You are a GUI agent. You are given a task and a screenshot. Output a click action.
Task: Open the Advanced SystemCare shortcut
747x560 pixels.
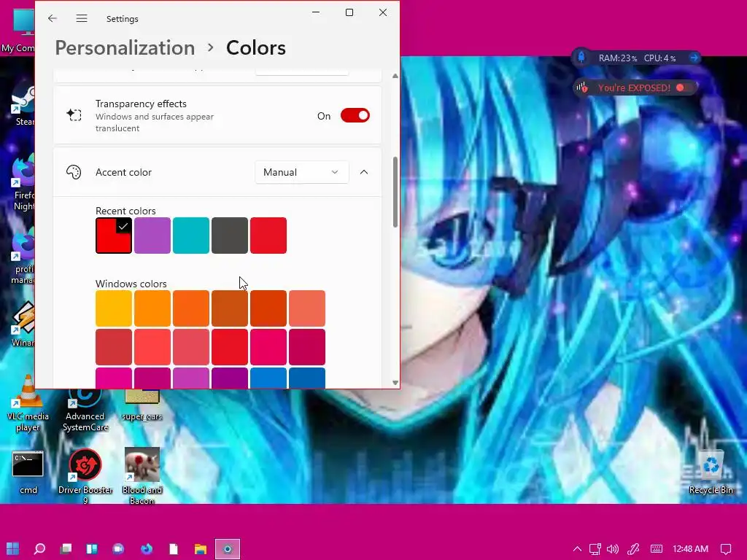[85, 408]
